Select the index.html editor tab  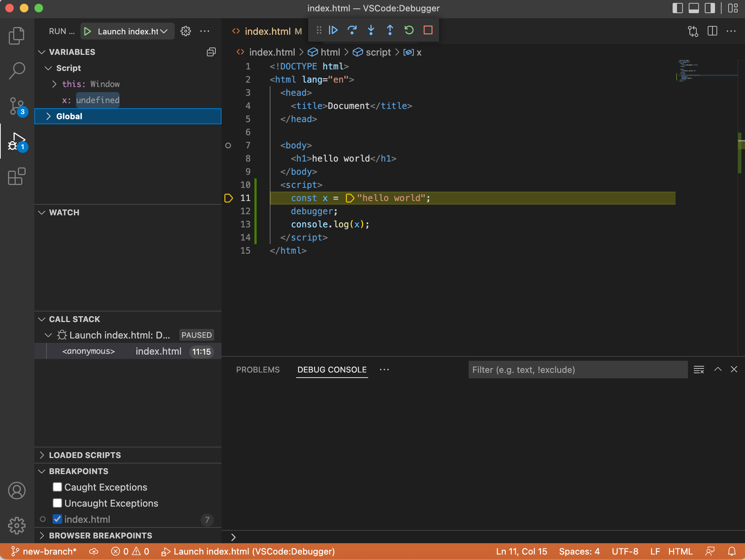(267, 31)
